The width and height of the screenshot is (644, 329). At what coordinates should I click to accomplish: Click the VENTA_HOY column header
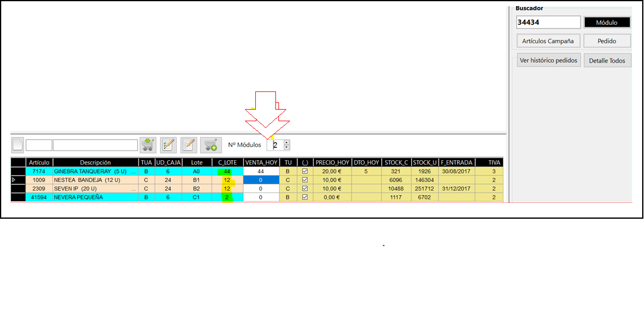(261, 162)
